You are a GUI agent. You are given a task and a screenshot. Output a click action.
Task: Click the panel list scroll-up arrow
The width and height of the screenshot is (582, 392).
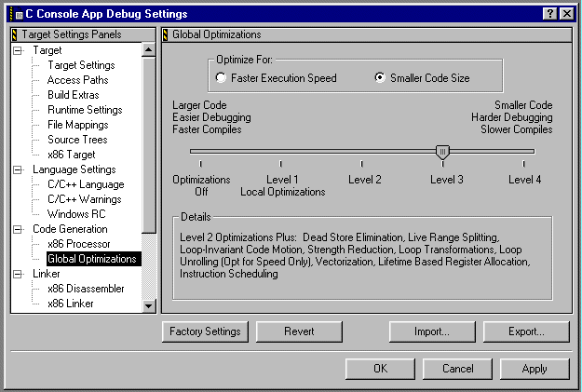[x=148, y=49]
